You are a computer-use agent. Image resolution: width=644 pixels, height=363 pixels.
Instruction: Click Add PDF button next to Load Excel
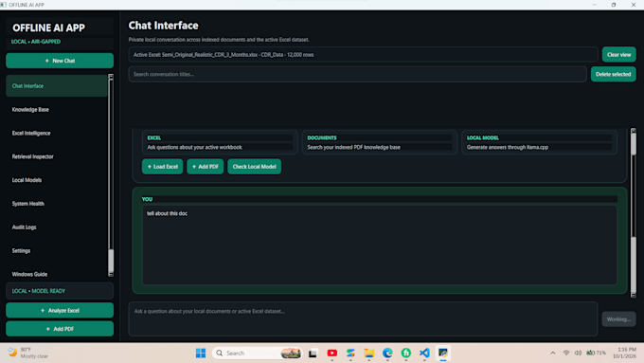[x=206, y=167]
